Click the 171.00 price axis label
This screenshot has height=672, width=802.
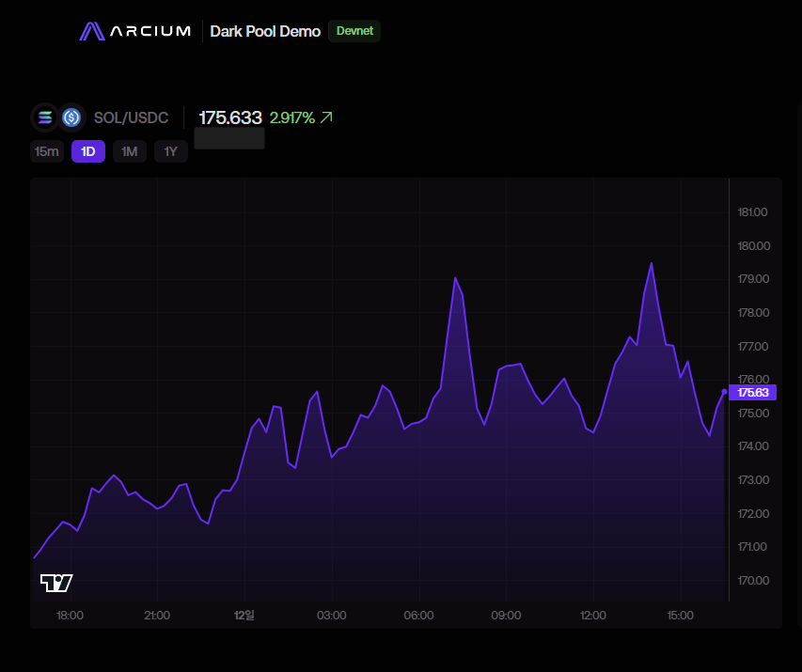pyautogui.click(x=752, y=547)
